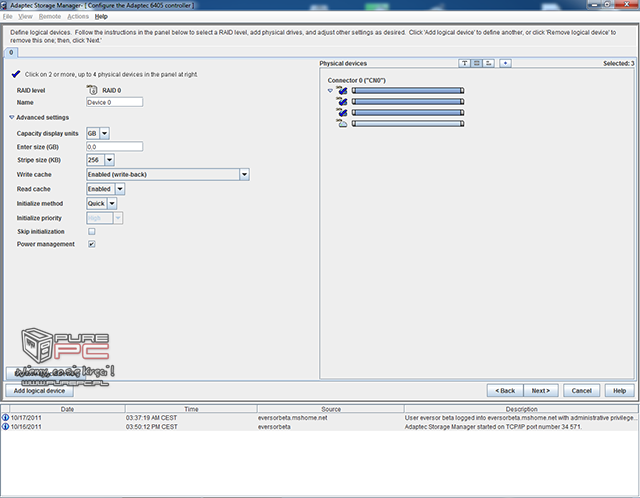The width and height of the screenshot is (640, 498).
Task: Click the Help button beside Cancel
Action: point(619,391)
